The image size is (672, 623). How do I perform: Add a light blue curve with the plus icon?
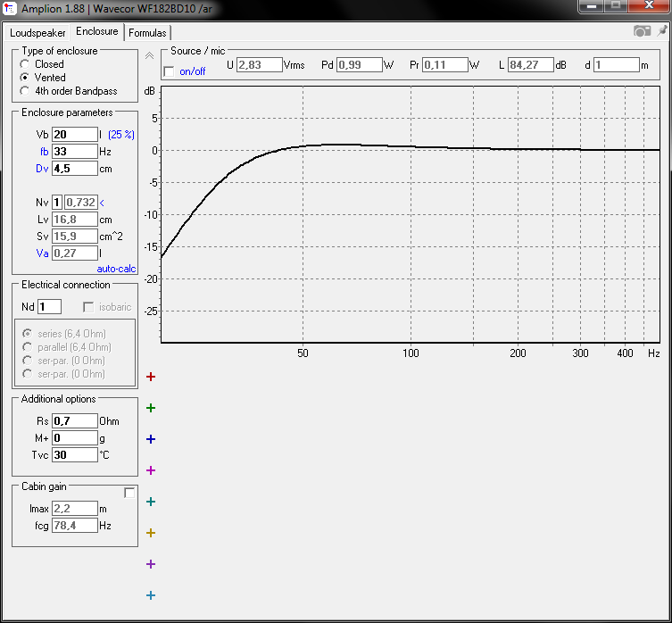(151, 595)
